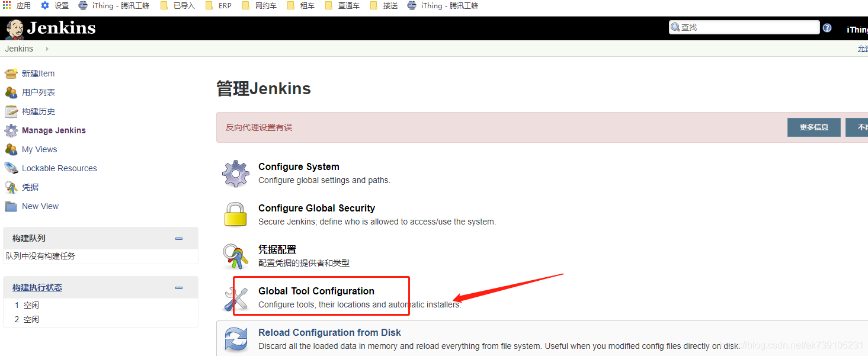The image size is (868, 356).
Task: Click the Global Tool Configuration tools icon
Action: pyautogui.click(x=235, y=298)
